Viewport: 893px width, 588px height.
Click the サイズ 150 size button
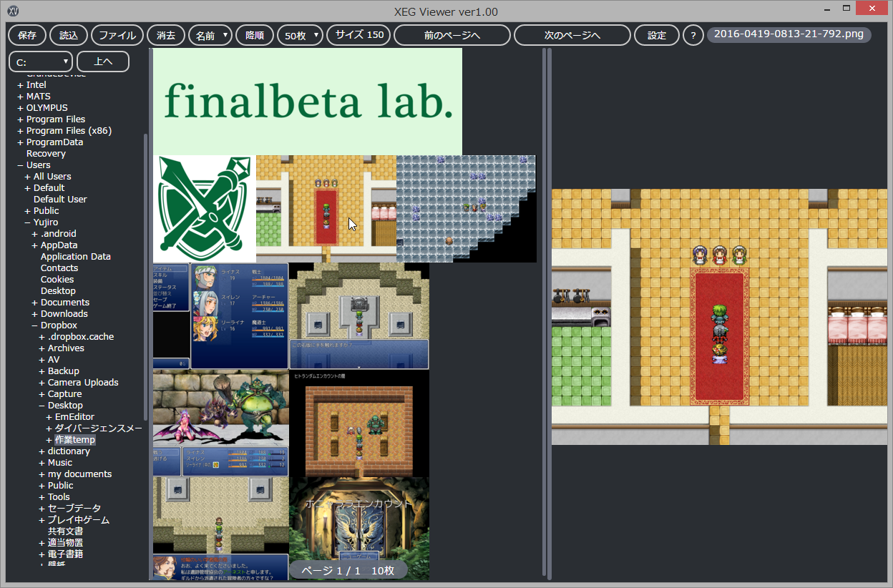(358, 35)
